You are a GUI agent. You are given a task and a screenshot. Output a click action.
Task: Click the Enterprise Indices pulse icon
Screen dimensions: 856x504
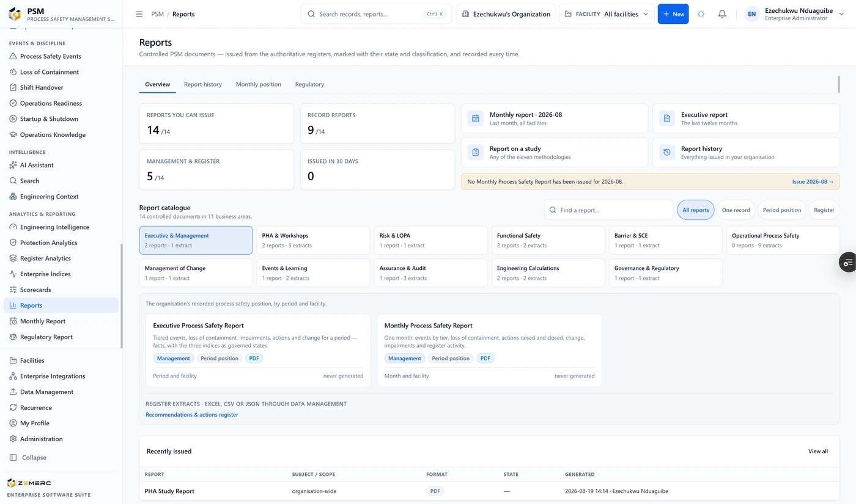click(x=13, y=274)
